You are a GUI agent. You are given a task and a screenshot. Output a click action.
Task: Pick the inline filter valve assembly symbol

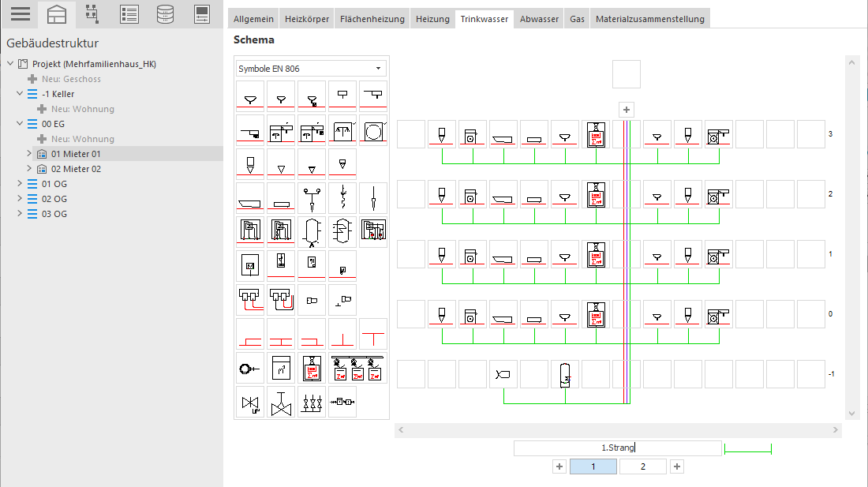(x=342, y=403)
